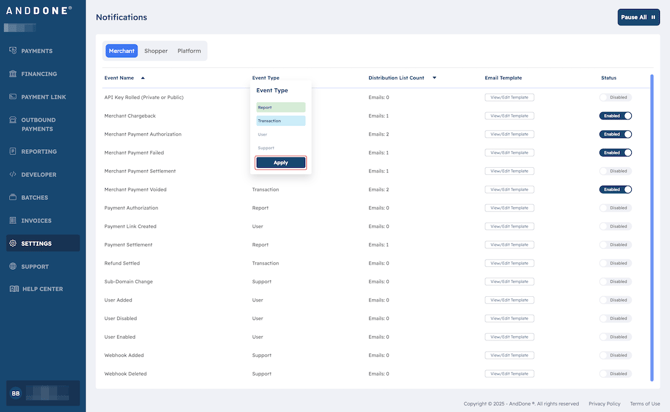Click the Apply filter button
This screenshot has height=412, width=670.
(280, 163)
